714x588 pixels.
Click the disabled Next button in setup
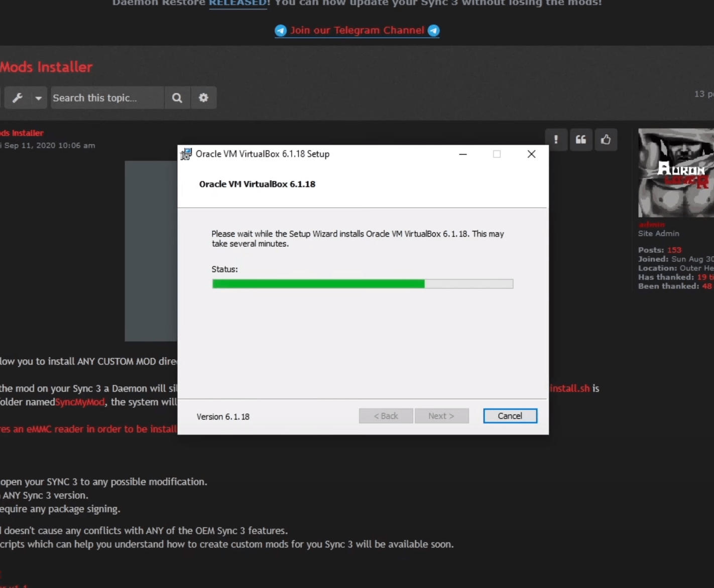coord(441,416)
